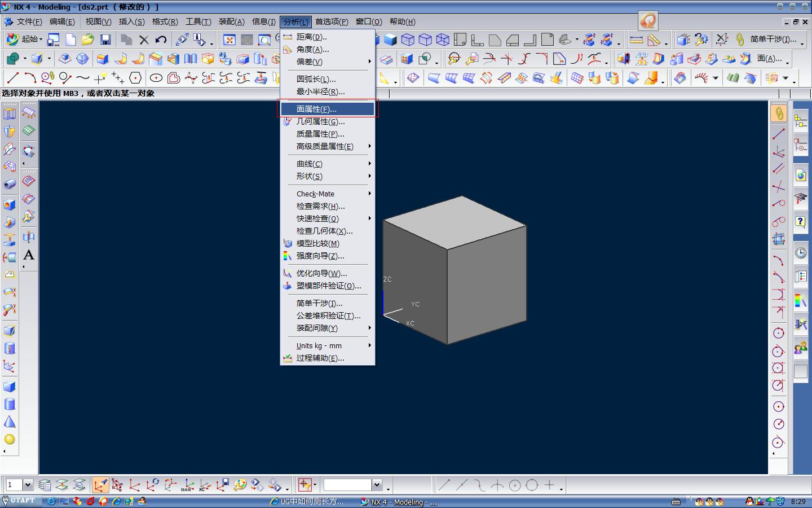Viewport: 812px width, 508px height.
Task: Switch to the UG中如何测长方 browser taskbar window
Action: (x=308, y=501)
